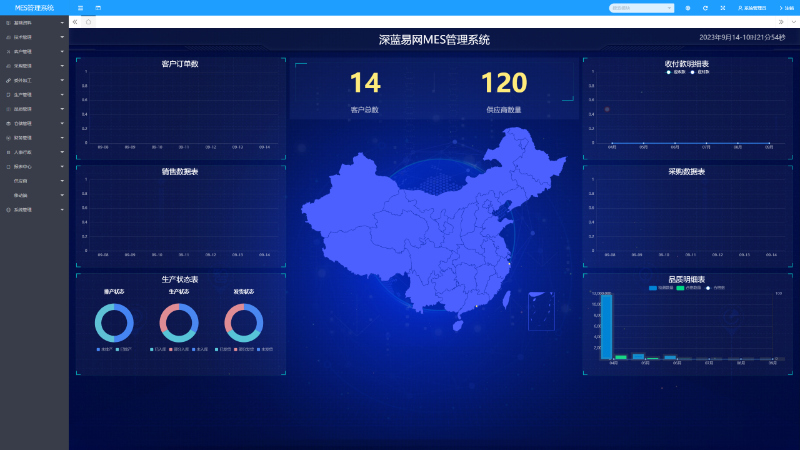Viewport: 800px width, 450px height.
Task: Expand the 供应商 arrow in the sidebar
Action: [62, 181]
